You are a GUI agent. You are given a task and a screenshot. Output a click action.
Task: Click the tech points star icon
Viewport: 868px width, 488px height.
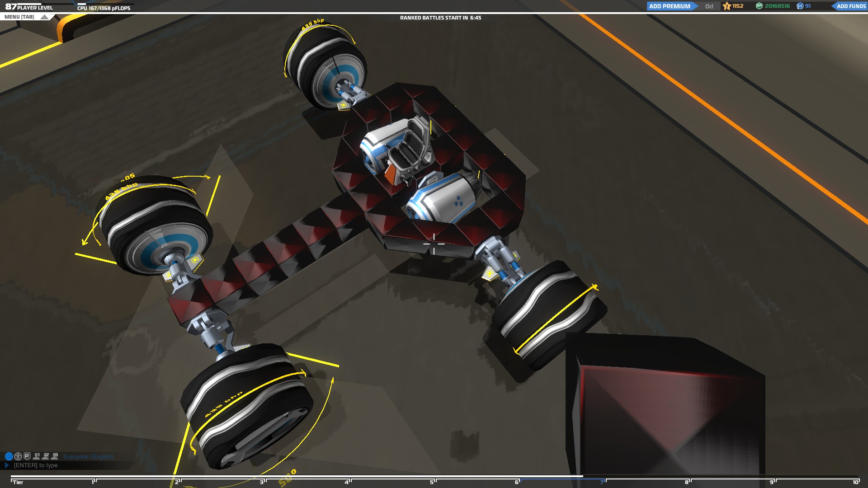[727, 6]
